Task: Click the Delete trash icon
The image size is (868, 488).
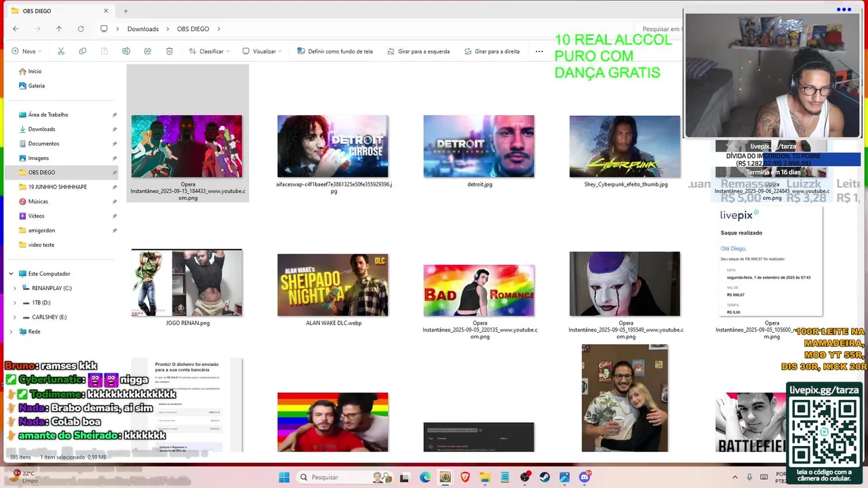Action: 170,51
